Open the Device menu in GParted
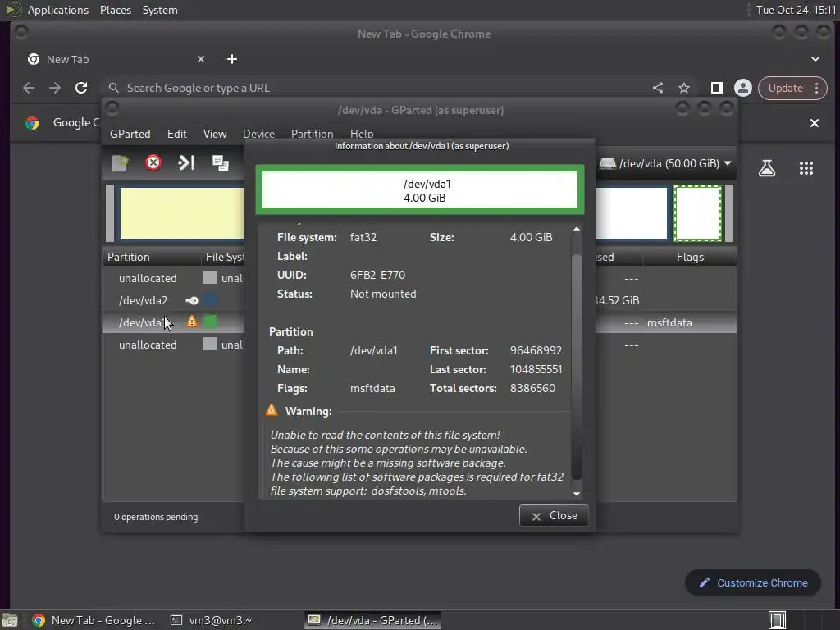 (258, 134)
